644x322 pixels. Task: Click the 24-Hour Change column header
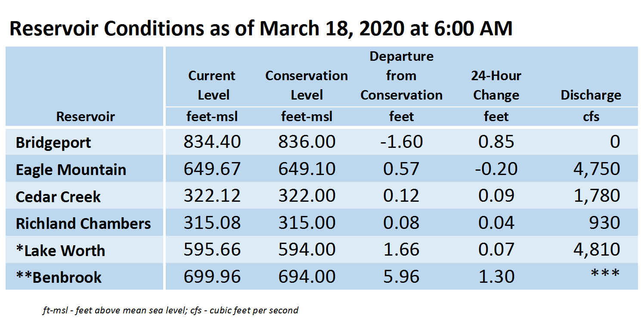pos(496,85)
